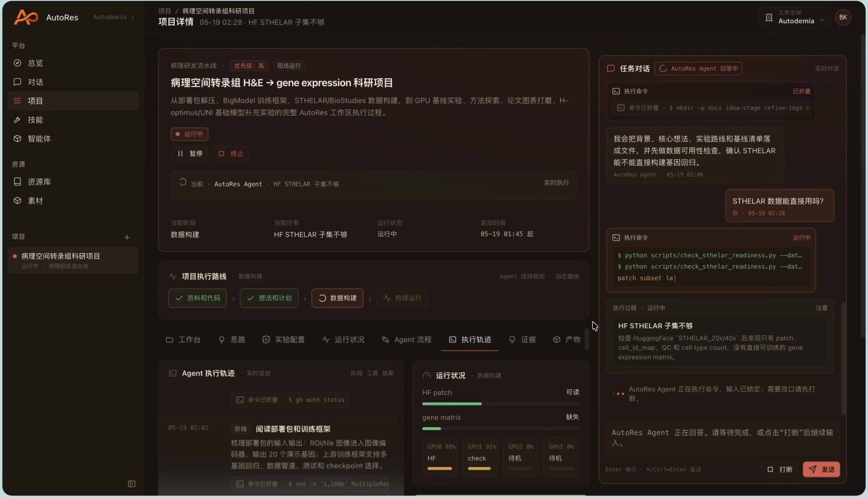This screenshot has height=498, width=868.
Task: Send message with 发送 button
Action: pos(821,469)
